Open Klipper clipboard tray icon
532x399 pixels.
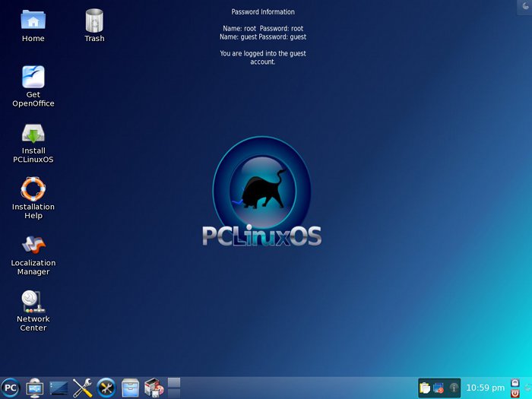[424, 388]
